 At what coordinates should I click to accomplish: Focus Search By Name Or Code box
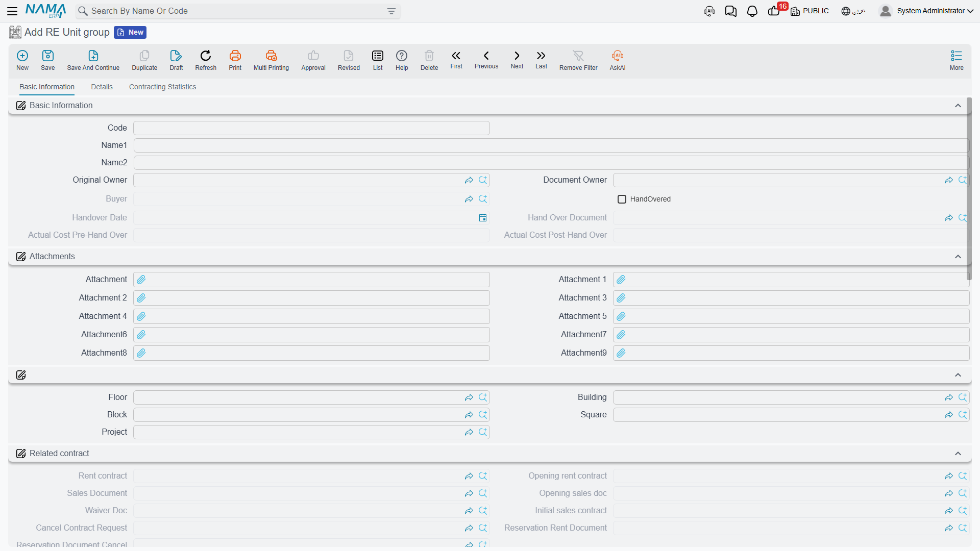pos(237,11)
